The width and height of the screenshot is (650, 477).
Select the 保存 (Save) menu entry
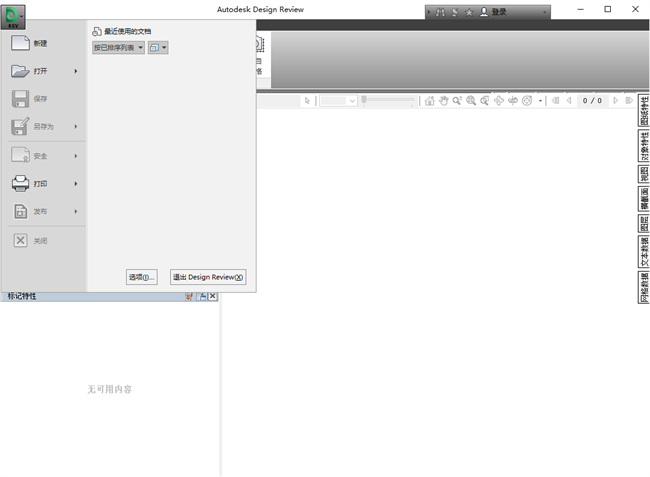click(x=44, y=99)
